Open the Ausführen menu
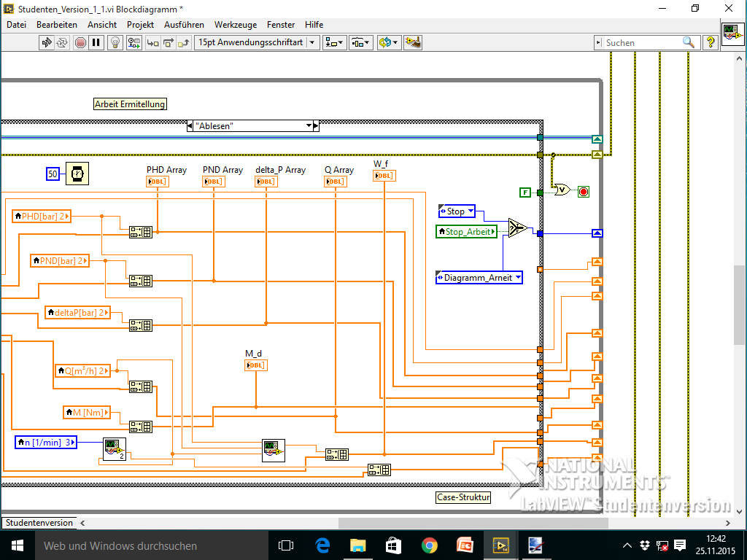The height and width of the screenshot is (560, 747). point(184,24)
